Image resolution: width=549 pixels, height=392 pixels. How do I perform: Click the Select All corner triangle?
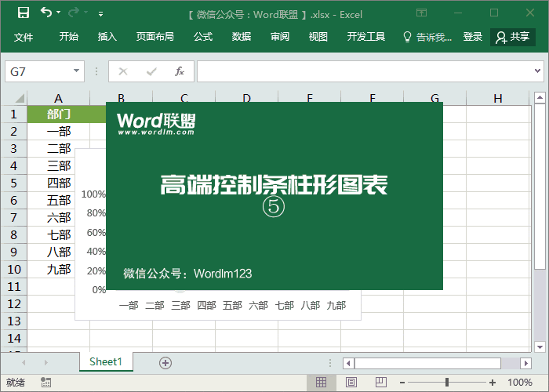click(20, 98)
